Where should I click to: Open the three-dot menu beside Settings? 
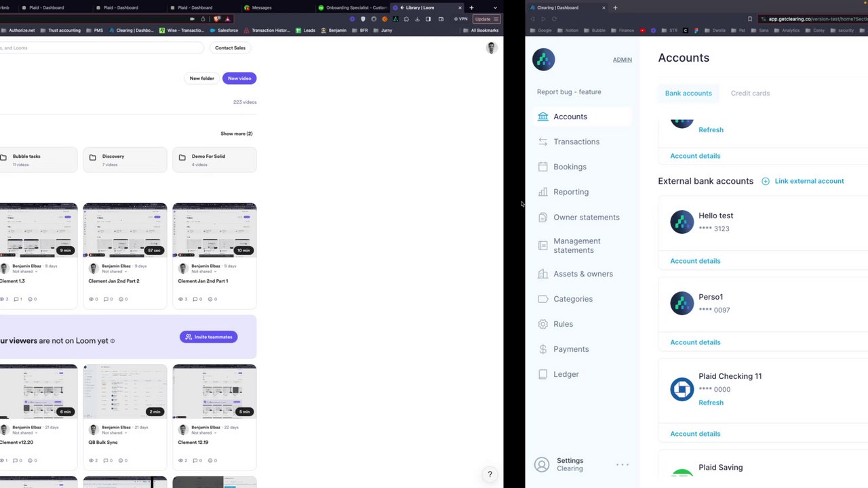[622, 464]
